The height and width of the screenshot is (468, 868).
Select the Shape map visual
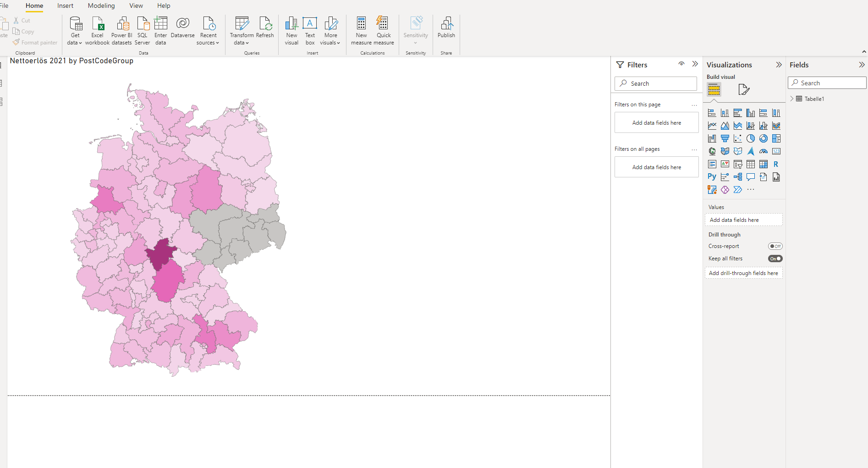pyautogui.click(x=737, y=151)
